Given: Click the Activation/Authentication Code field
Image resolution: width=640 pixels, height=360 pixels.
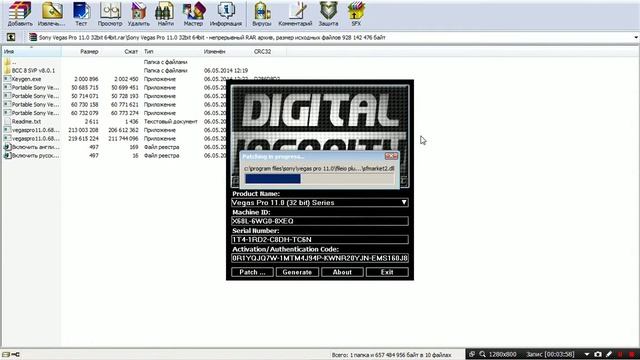Looking at the screenshot, I should click(320, 258).
